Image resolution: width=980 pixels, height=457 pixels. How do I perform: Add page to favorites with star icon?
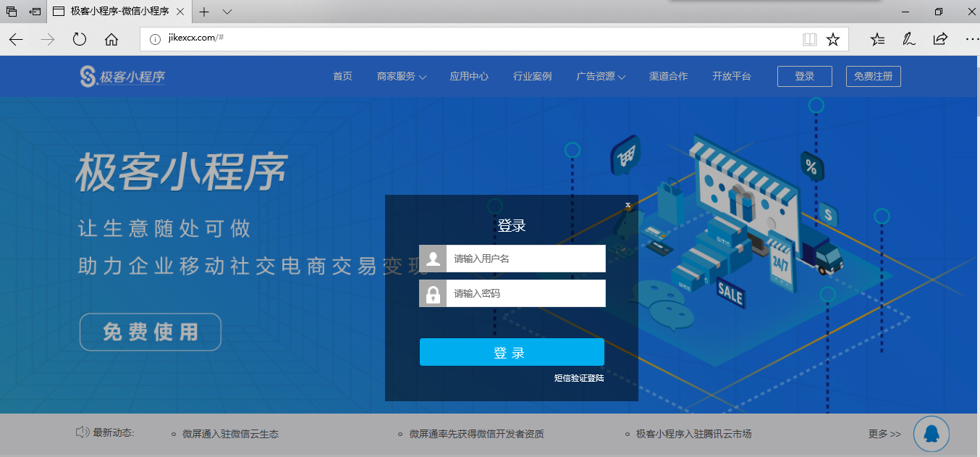point(833,39)
